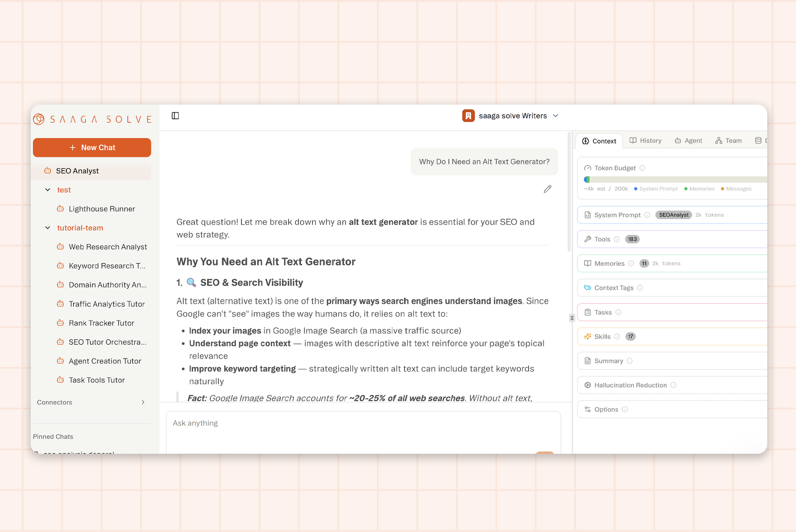This screenshot has width=796, height=532.
Task: Expand the Connectors section
Action: tap(143, 402)
